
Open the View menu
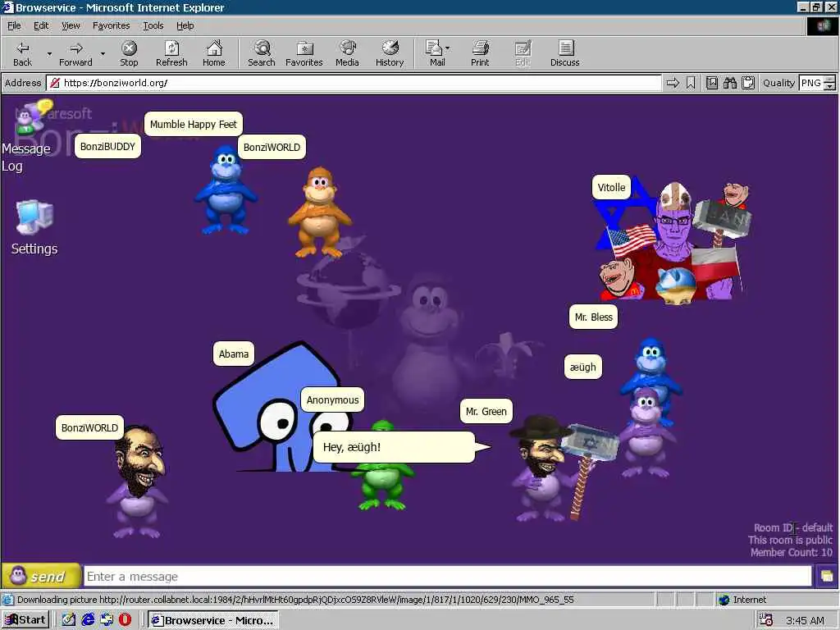coord(71,25)
